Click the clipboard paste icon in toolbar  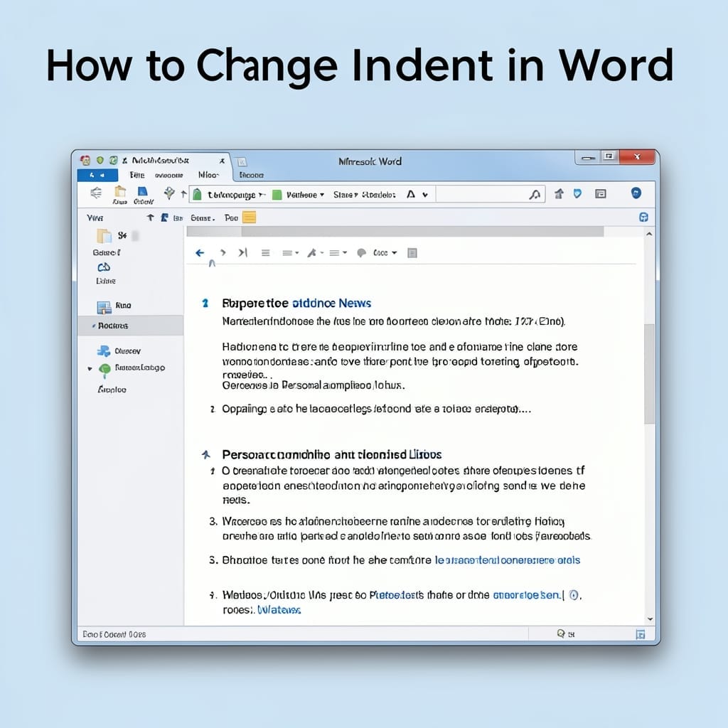[x=120, y=191]
